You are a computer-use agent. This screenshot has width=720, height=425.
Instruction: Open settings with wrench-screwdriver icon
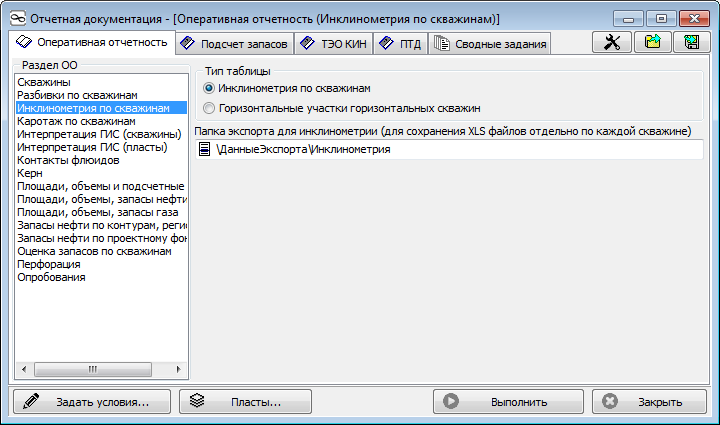click(x=612, y=42)
